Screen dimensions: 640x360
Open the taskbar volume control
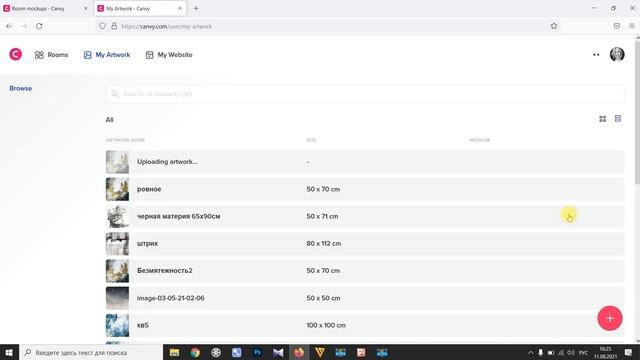coord(571,353)
